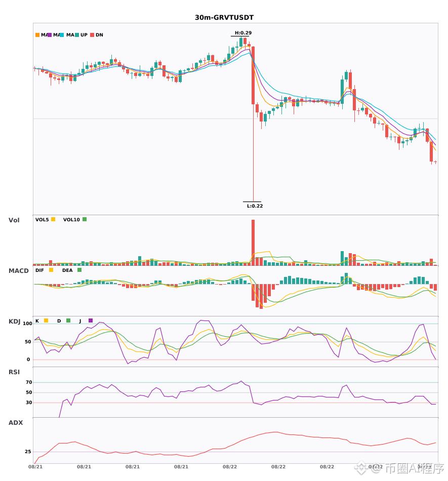
Task: Click the 0 level label on KDJ axis
Action: [28, 359]
